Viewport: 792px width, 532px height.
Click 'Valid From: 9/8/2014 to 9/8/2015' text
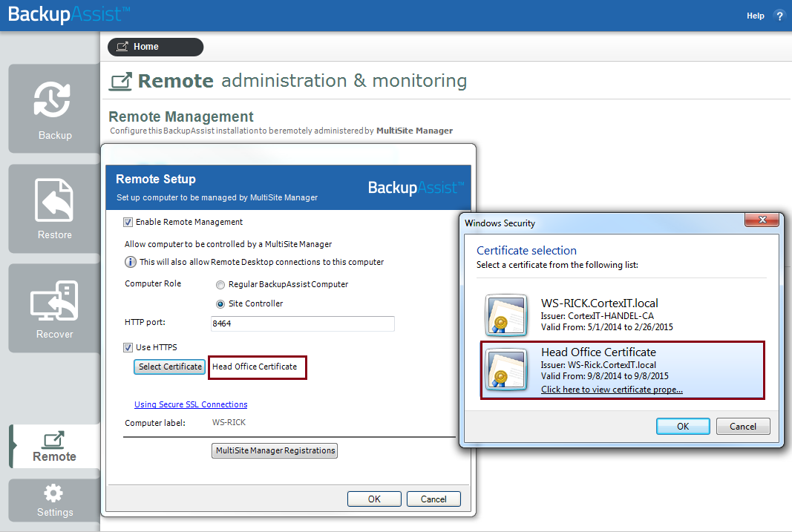click(x=605, y=376)
